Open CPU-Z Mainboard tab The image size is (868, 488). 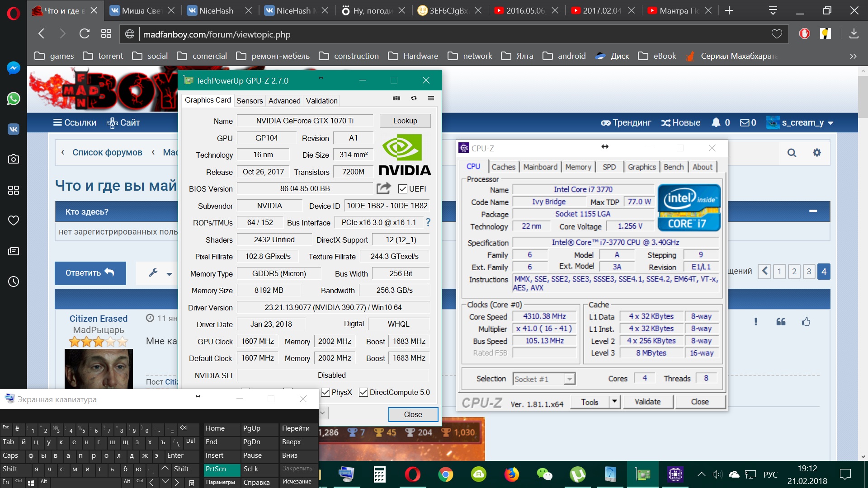540,167
